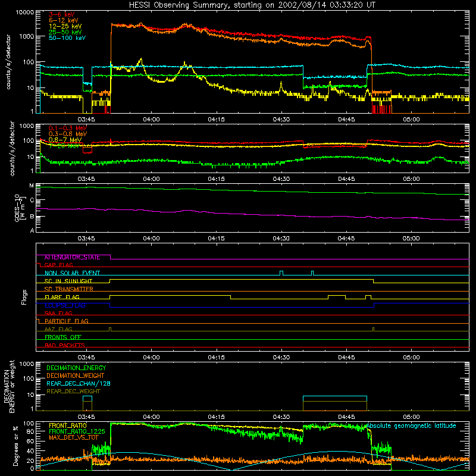Viewport: 476px width, 476px height.
Task: Click the 7-20 MeV legend label
Action: click(x=64, y=146)
